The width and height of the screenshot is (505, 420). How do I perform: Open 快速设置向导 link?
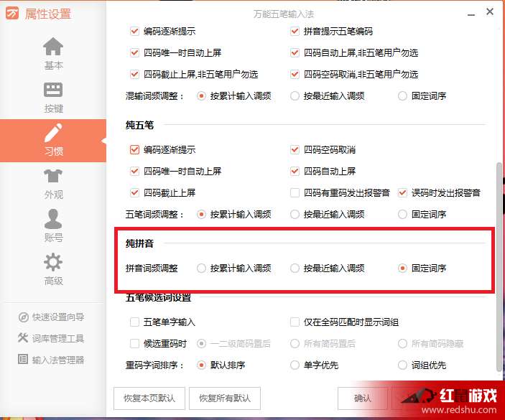[58, 317]
